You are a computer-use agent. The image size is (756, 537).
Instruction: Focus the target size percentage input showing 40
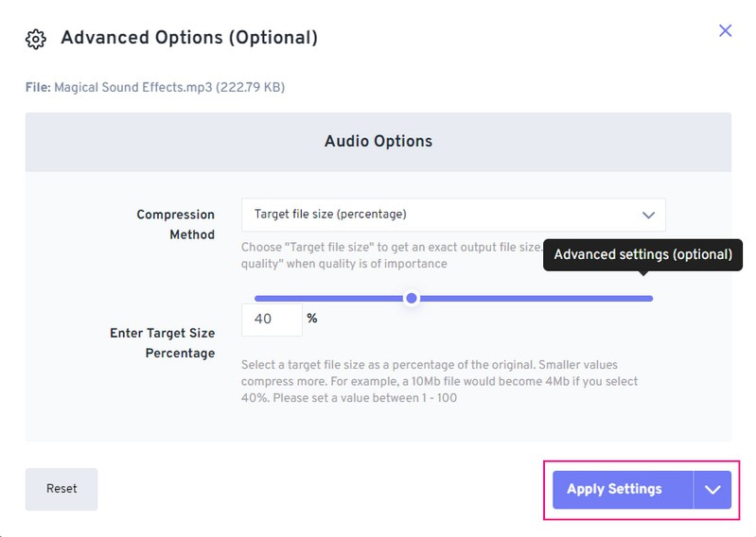271,320
